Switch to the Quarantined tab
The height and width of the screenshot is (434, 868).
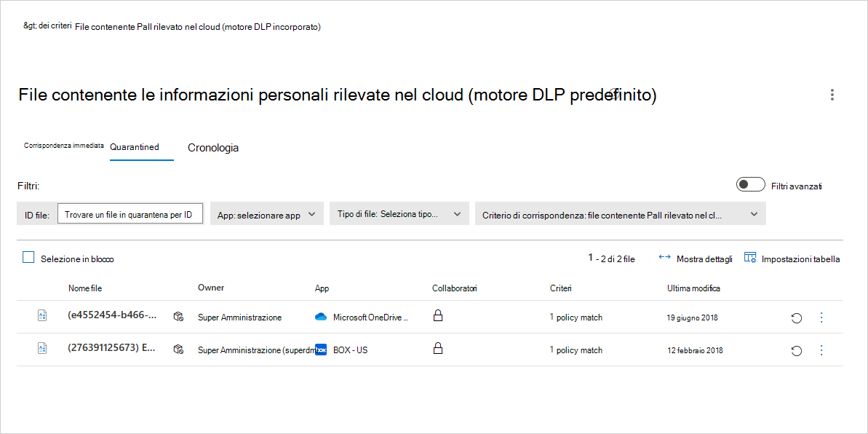(x=135, y=147)
